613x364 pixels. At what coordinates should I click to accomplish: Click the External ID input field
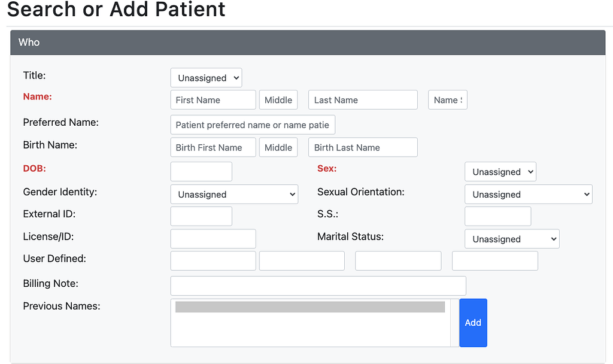(201, 216)
